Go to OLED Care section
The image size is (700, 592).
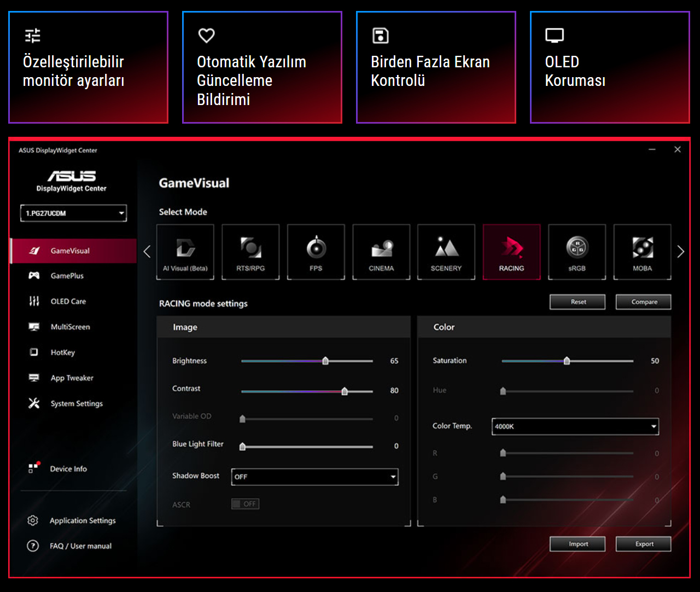(x=73, y=301)
